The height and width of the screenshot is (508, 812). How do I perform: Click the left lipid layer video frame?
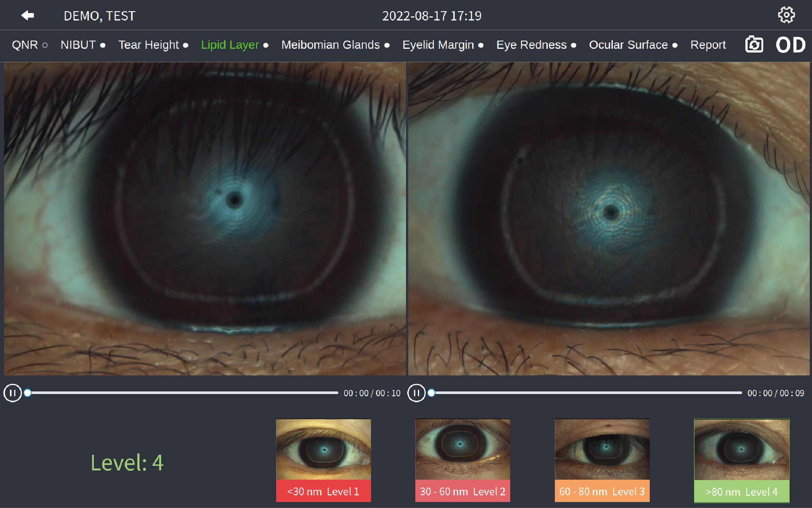click(x=205, y=219)
